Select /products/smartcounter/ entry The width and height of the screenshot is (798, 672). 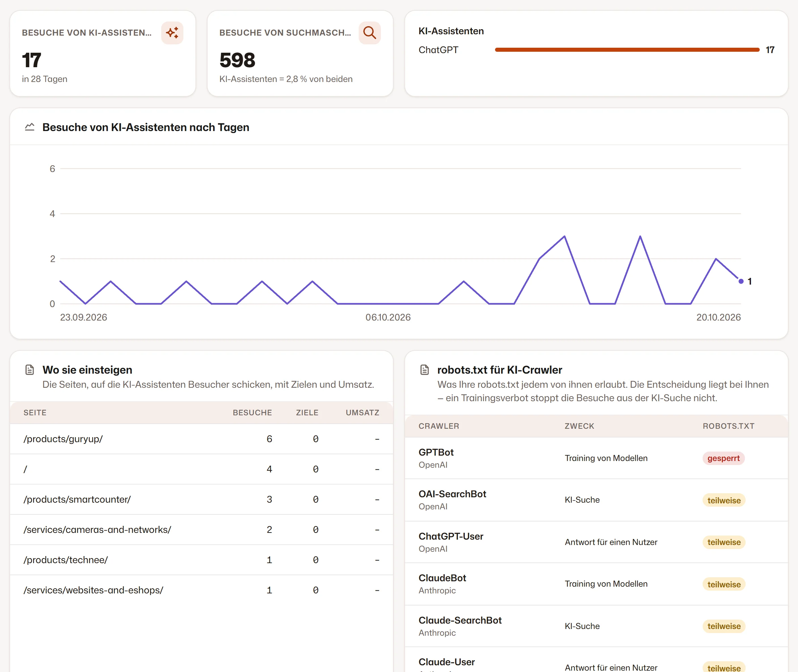tap(202, 499)
